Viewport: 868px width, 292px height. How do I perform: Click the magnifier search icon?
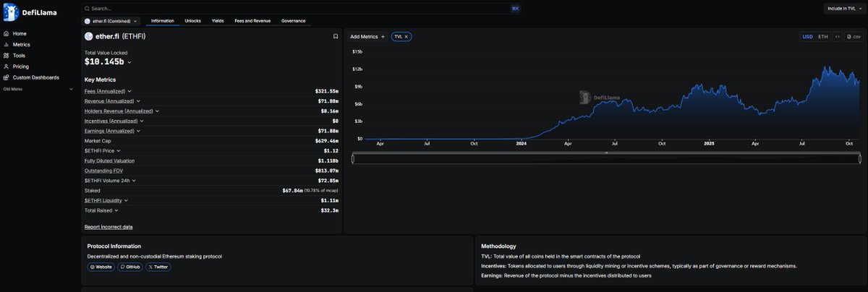pyautogui.click(x=87, y=9)
